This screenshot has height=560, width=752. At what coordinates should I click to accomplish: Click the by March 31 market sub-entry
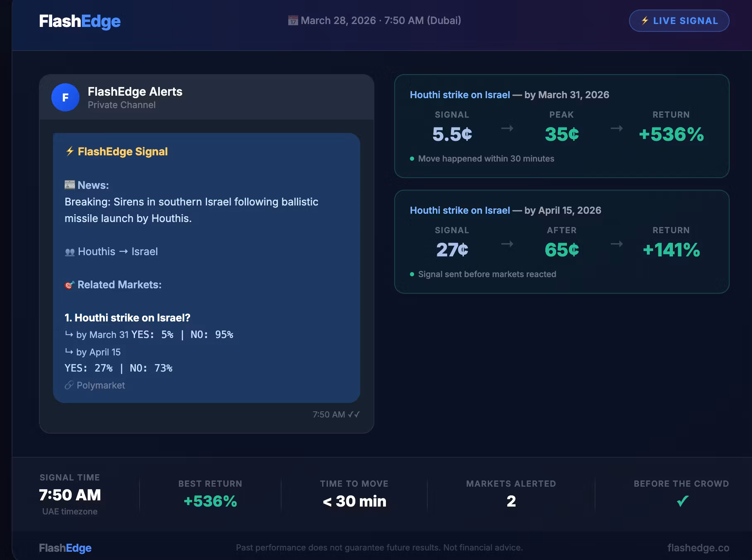click(x=149, y=335)
